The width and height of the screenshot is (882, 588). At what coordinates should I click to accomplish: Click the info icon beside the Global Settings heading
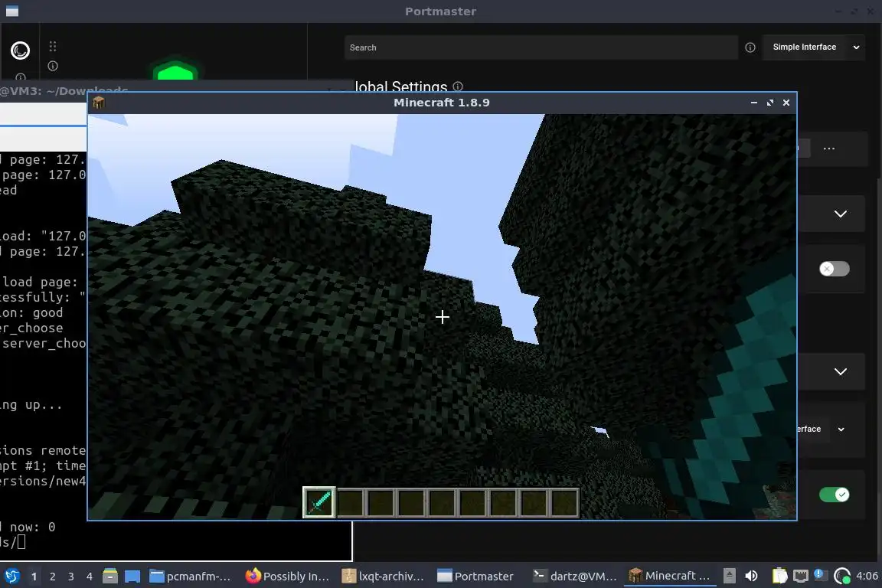(x=458, y=86)
